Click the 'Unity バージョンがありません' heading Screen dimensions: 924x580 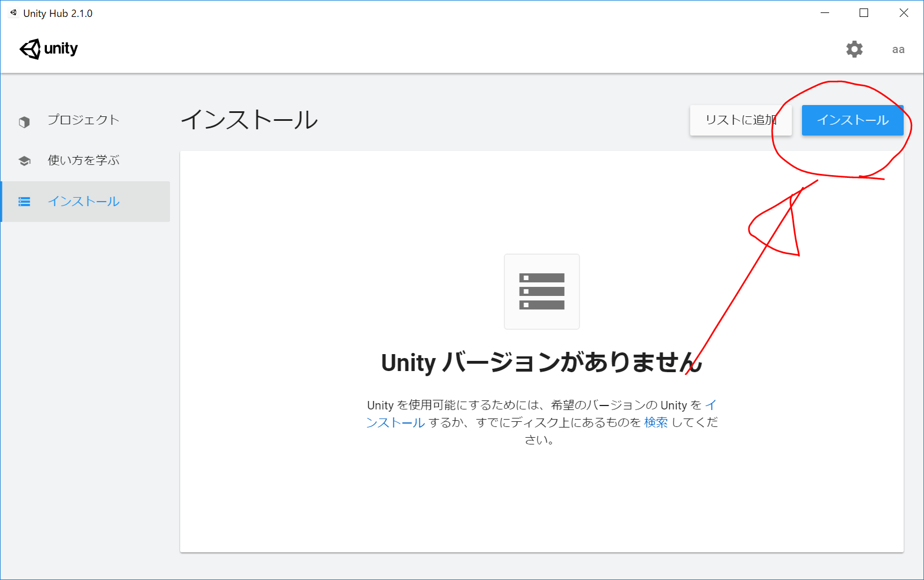542,362
